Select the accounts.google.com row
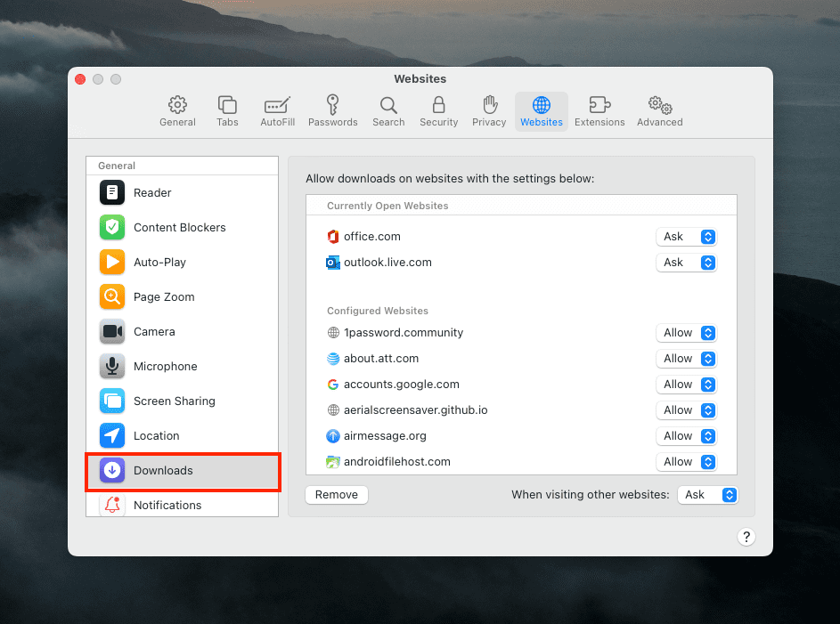The height and width of the screenshot is (624, 840). click(521, 385)
